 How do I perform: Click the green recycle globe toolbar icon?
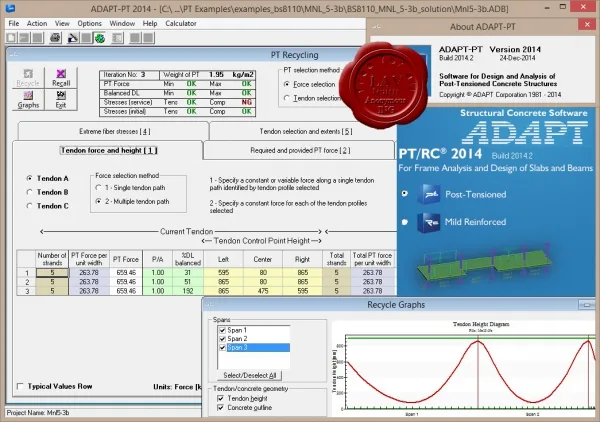[x=99, y=37]
